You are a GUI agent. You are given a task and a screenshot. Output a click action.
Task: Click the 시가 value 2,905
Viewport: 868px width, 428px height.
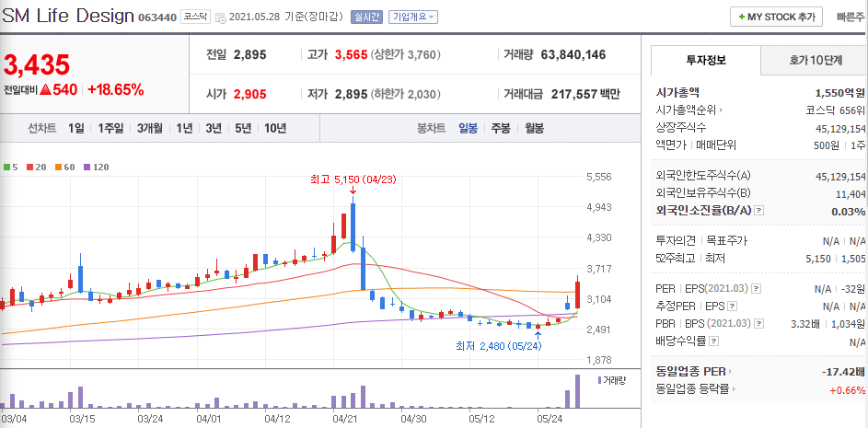click(x=250, y=94)
